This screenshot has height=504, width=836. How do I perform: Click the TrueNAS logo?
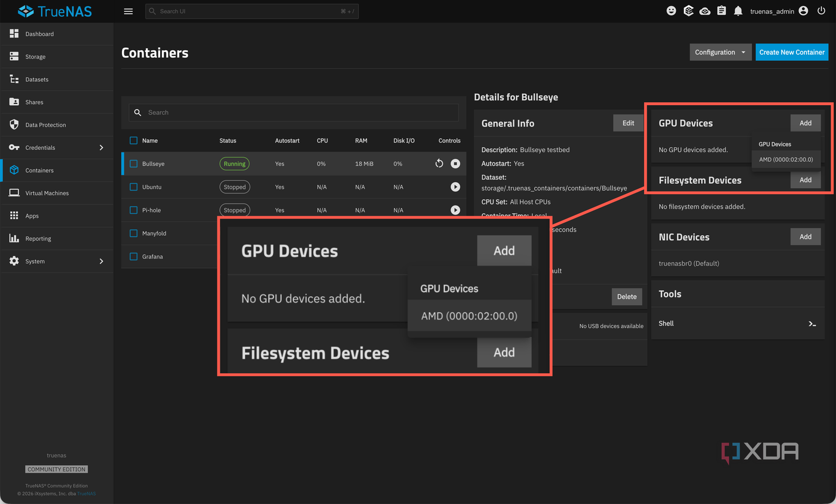coord(54,11)
